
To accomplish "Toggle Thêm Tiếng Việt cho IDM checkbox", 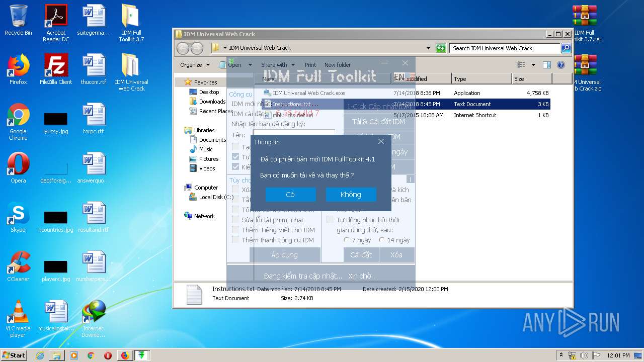I will (235, 230).
